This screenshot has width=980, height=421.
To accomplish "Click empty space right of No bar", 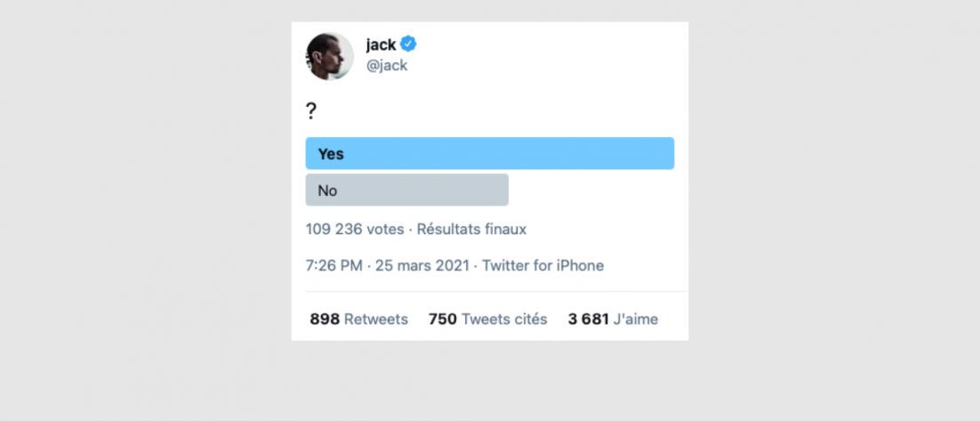I will 591,190.
